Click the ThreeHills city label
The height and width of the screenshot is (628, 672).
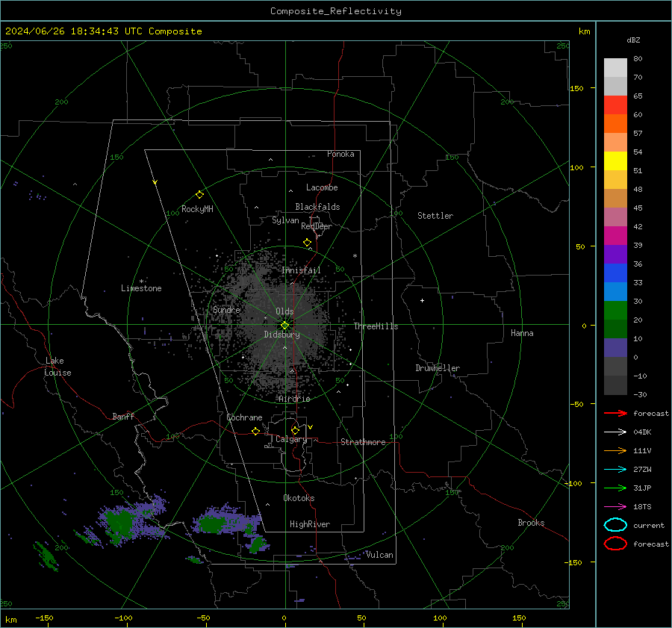pyautogui.click(x=376, y=326)
